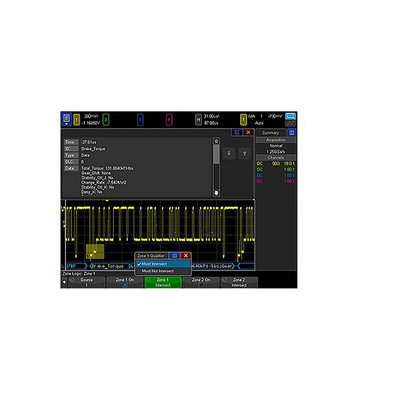Select the green channel 2 badge
The width and height of the screenshot is (400, 400).
pyautogui.click(x=106, y=119)
